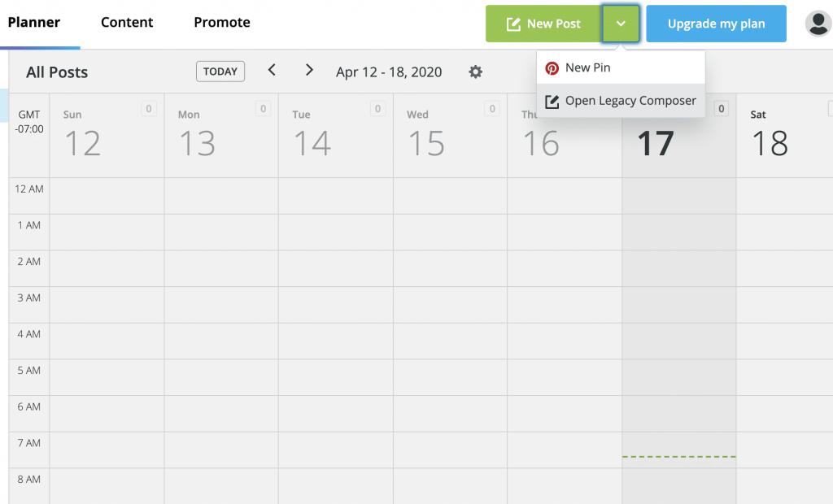Click the legacy composer edit icon
The image size is (833, 504).
point(552,102)
